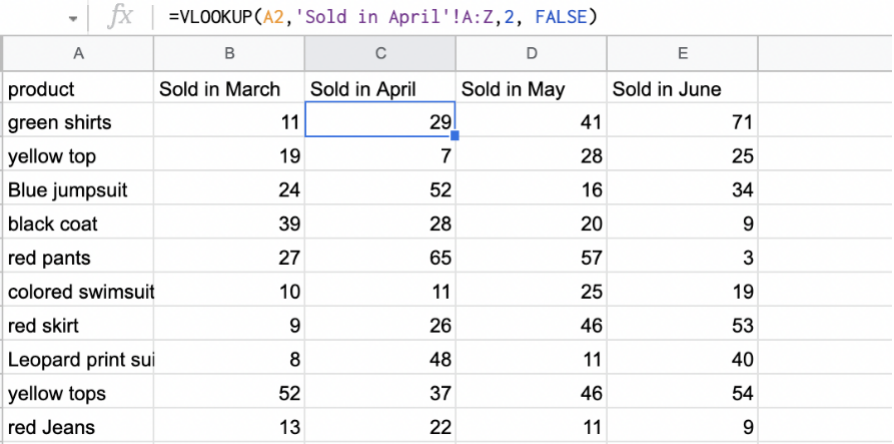Select column A header
The height and width of the screenshot is (444, 894).
(x=79, y=53)
